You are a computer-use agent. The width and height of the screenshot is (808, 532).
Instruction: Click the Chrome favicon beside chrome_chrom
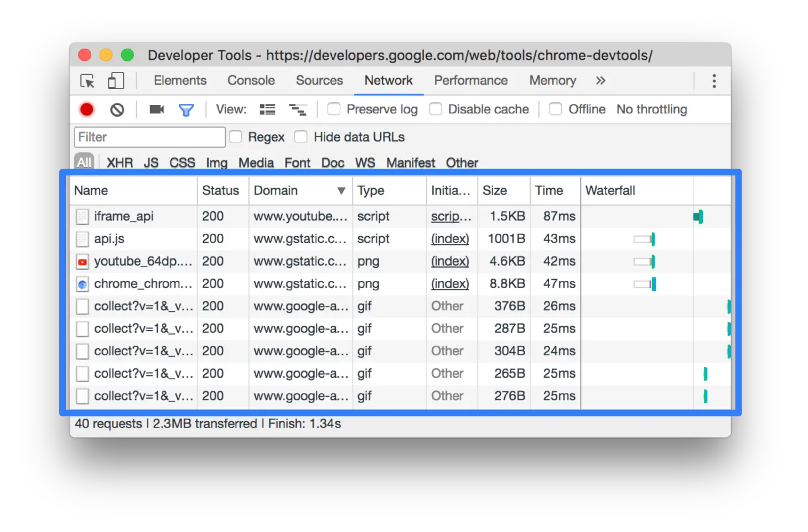point(82,284)
